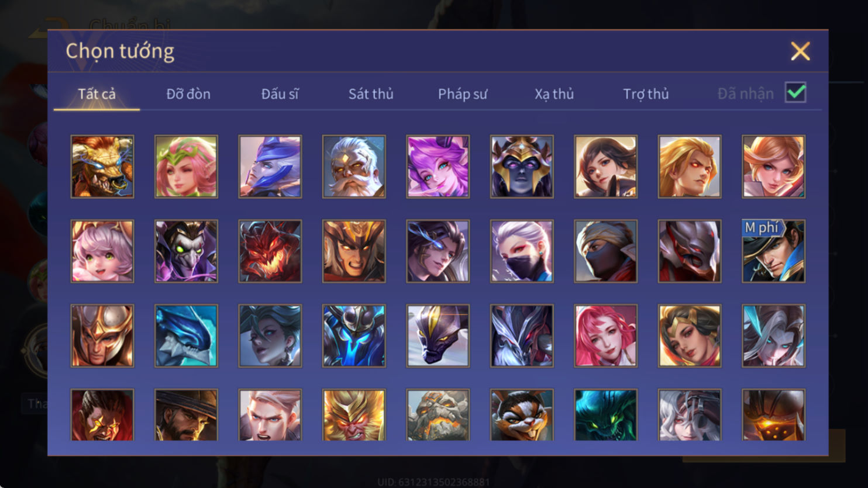Select the orange lion beast hero portrait

pyautogui.click(x=102, y=167)
